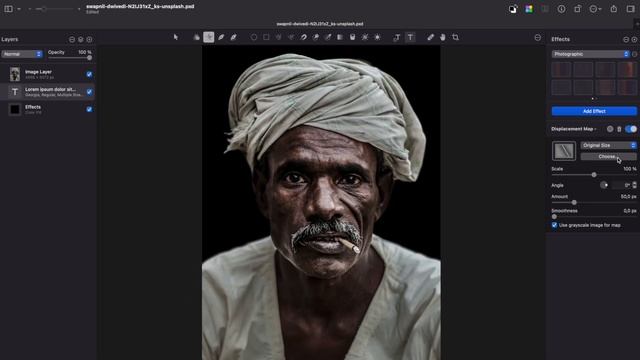Toggle the left sidebar button
Screen dimensions: 640x360
pos(8,9)
